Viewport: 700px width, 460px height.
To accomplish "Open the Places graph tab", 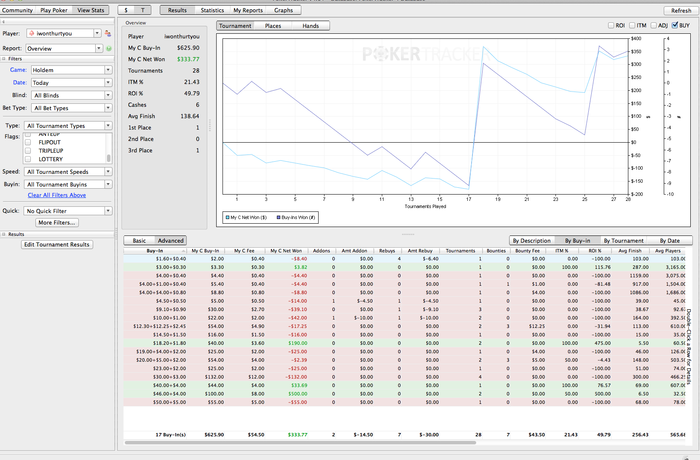I will tap(273, 25).
